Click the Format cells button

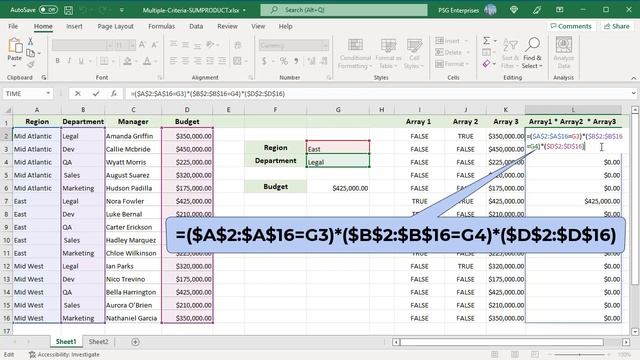451,64
